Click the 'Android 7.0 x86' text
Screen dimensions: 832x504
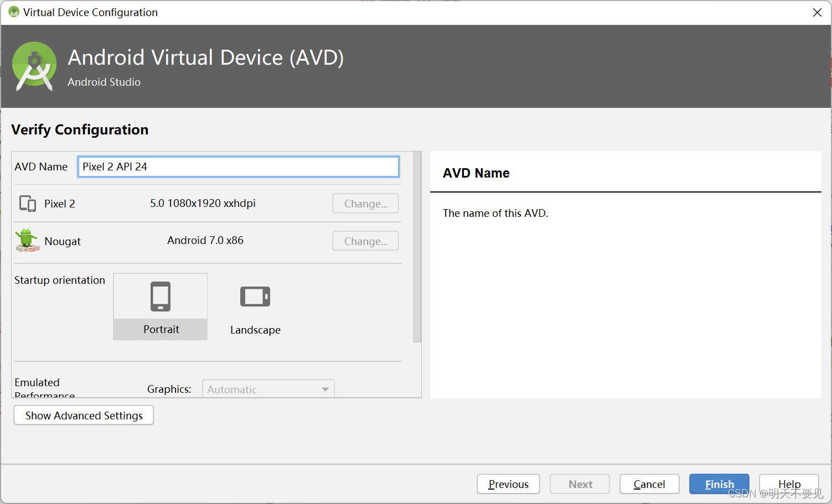(x=205, y=240)
